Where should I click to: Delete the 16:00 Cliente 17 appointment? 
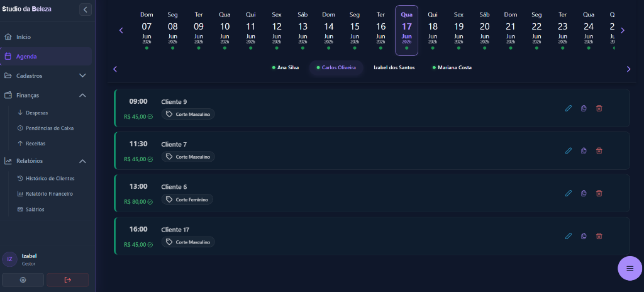pos(599,235)
